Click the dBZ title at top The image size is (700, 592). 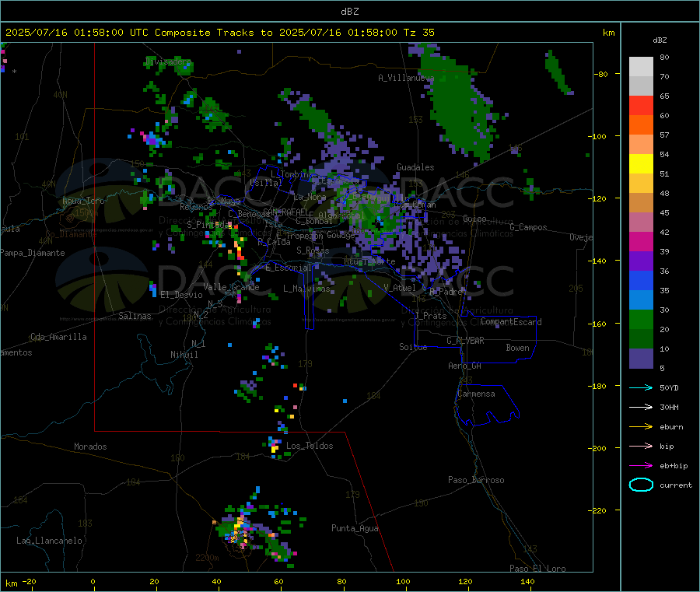tap(349, 11)
